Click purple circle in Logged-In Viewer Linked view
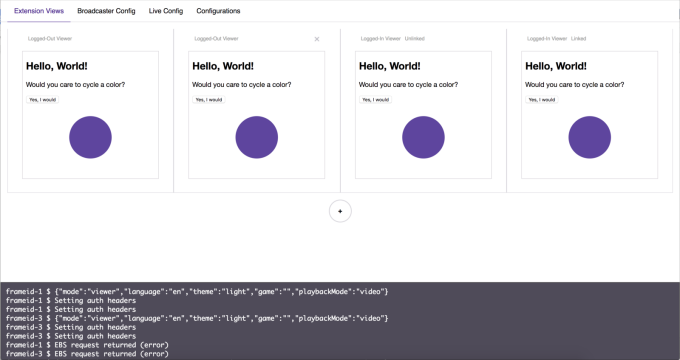This screenshot has width=680, height=360. click(590, 137)
